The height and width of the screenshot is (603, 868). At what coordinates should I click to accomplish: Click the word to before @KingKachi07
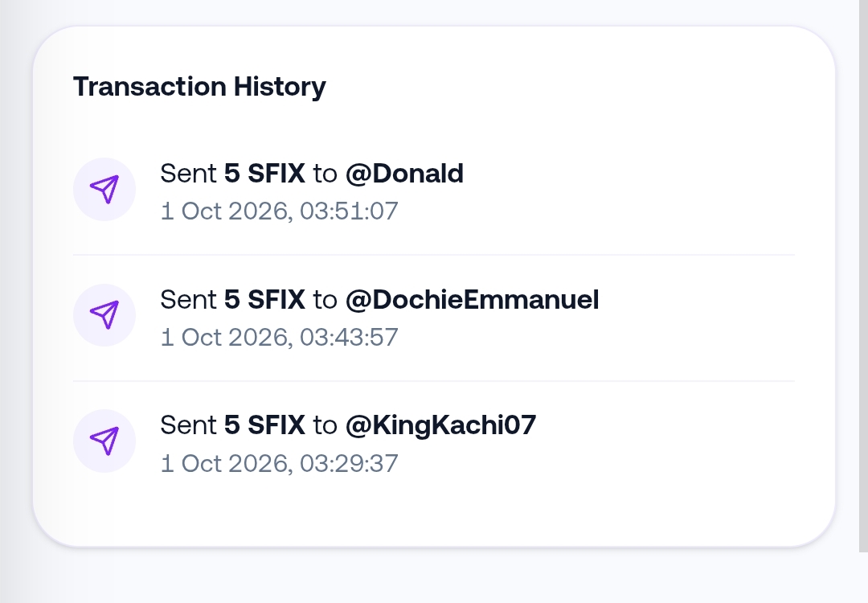pyautogui.click(x=325, y=426)
